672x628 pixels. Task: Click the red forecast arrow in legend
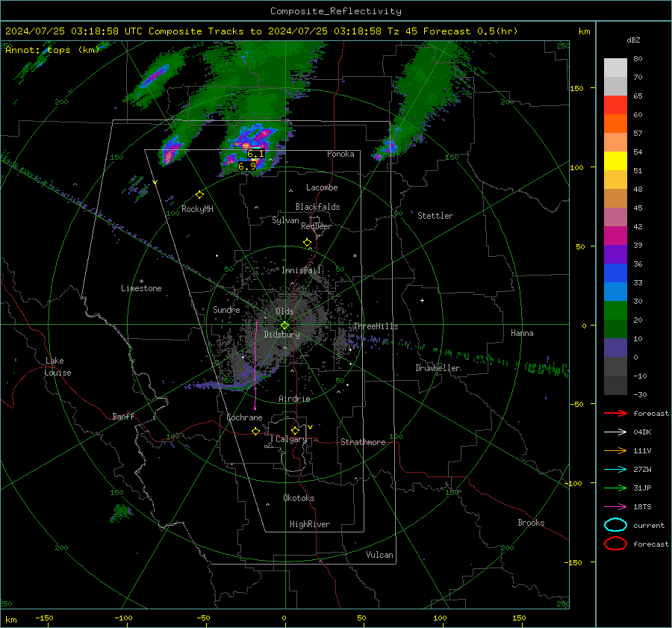[615, 413]
